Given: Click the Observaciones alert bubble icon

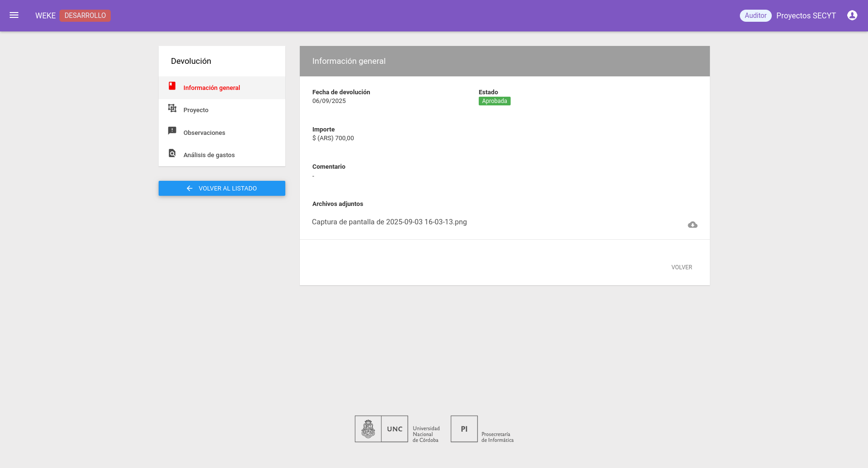Looking at the screenshot, I should coord(172,131).
